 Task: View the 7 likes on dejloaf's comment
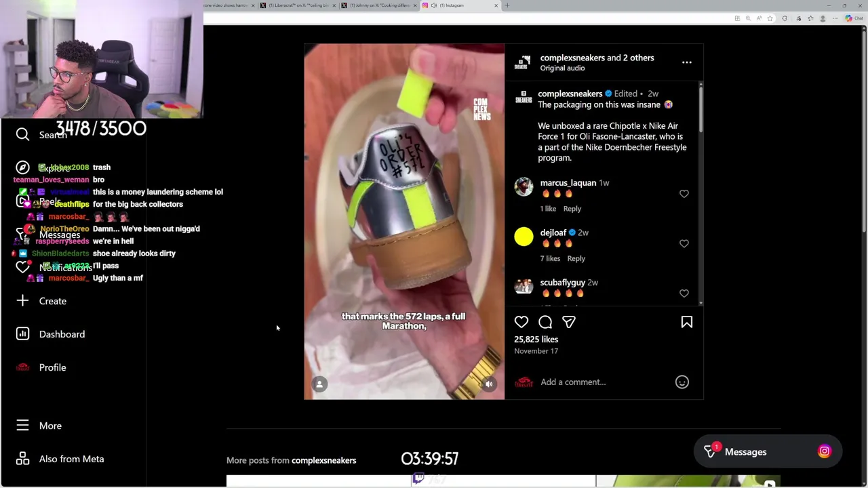pyautogui.click(x=551, y=258)
